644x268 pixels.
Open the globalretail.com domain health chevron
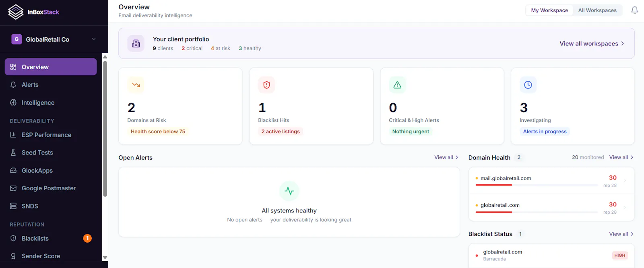click(625, 208)
